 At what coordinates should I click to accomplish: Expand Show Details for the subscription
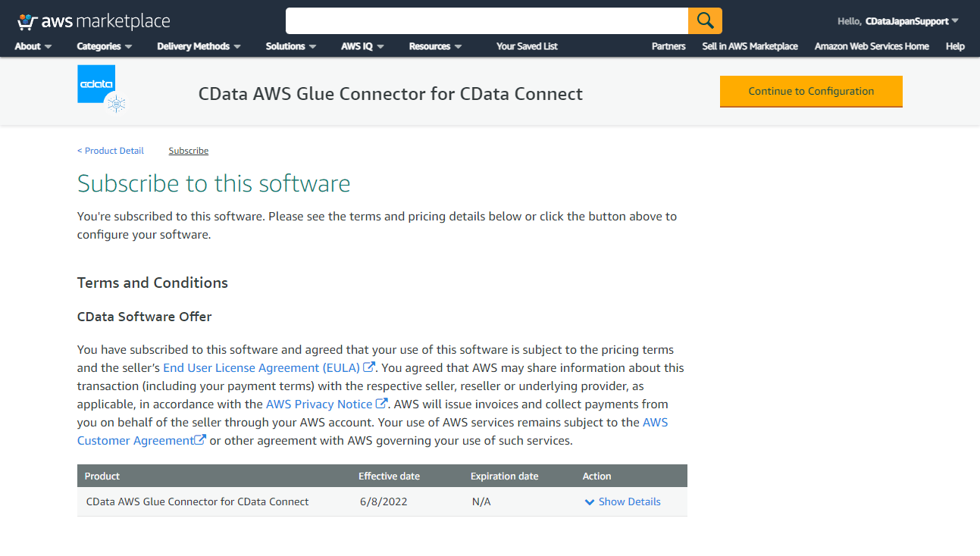[622, 501]
